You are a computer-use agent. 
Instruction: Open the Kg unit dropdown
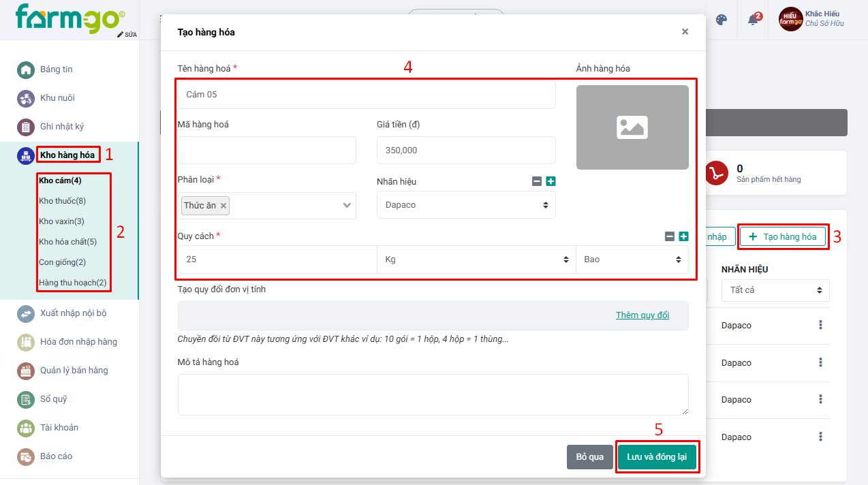pyautogui.click(x=476, y=260)
